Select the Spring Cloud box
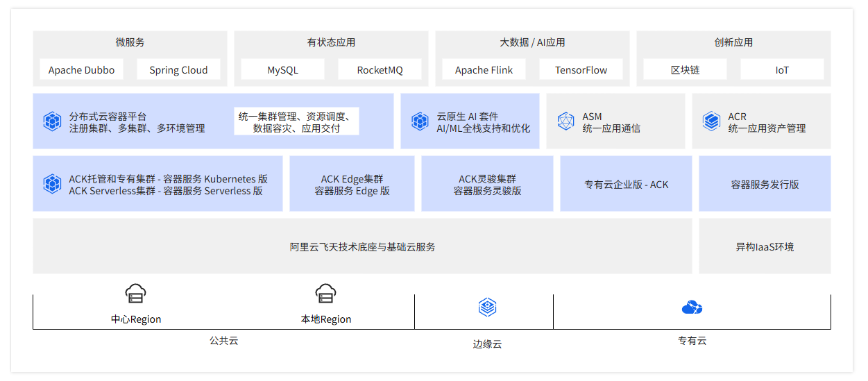This screenshot has height=381, width=868. click(x=178, y=69)
